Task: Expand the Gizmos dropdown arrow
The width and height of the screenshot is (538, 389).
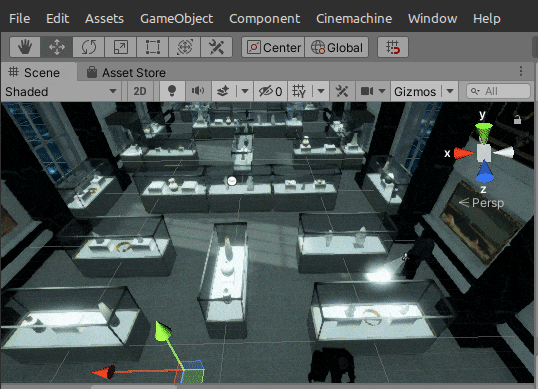Action: coord(450,92)
